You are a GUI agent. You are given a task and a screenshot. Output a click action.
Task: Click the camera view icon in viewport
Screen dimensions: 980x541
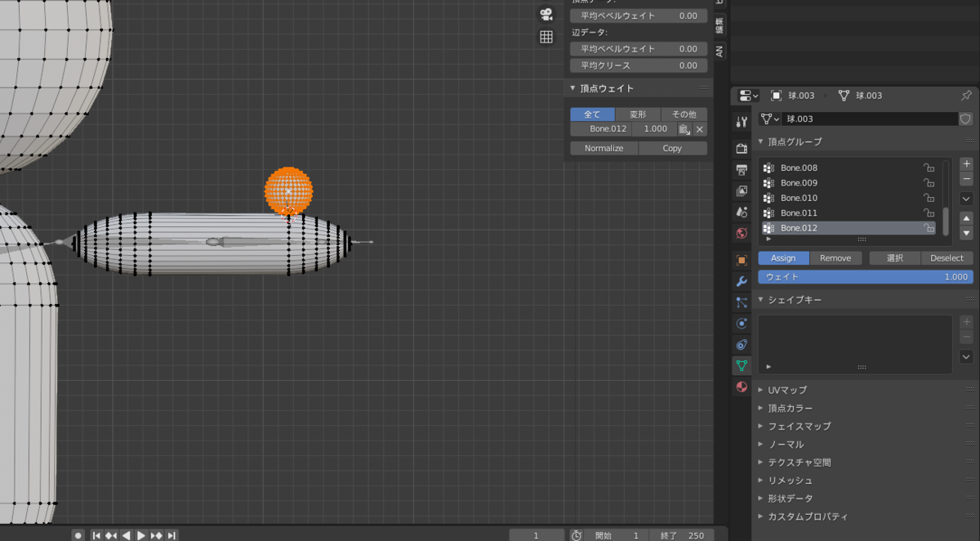(x=546, y=14)
